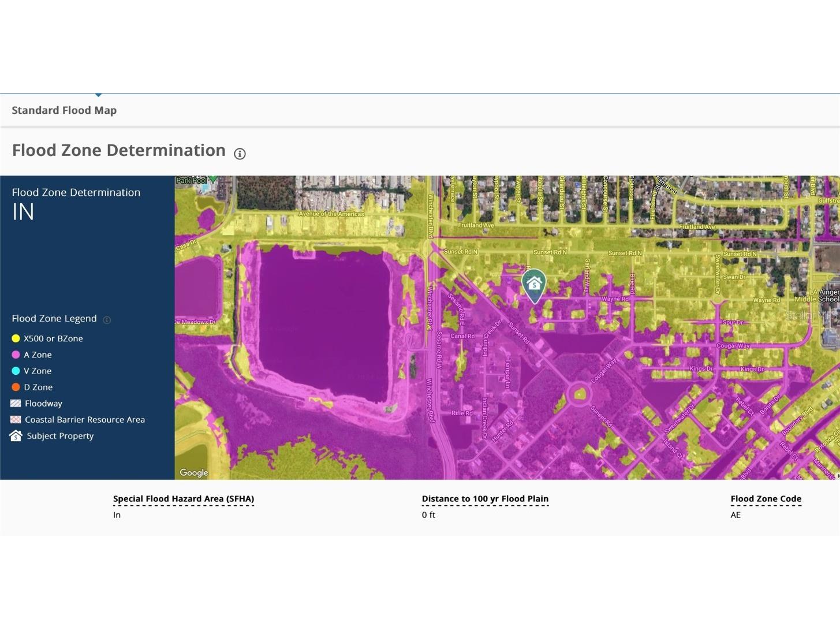Click the pink A Zone legend dot
The height and width of the screenshot is (630, 840).
(16, 355)
